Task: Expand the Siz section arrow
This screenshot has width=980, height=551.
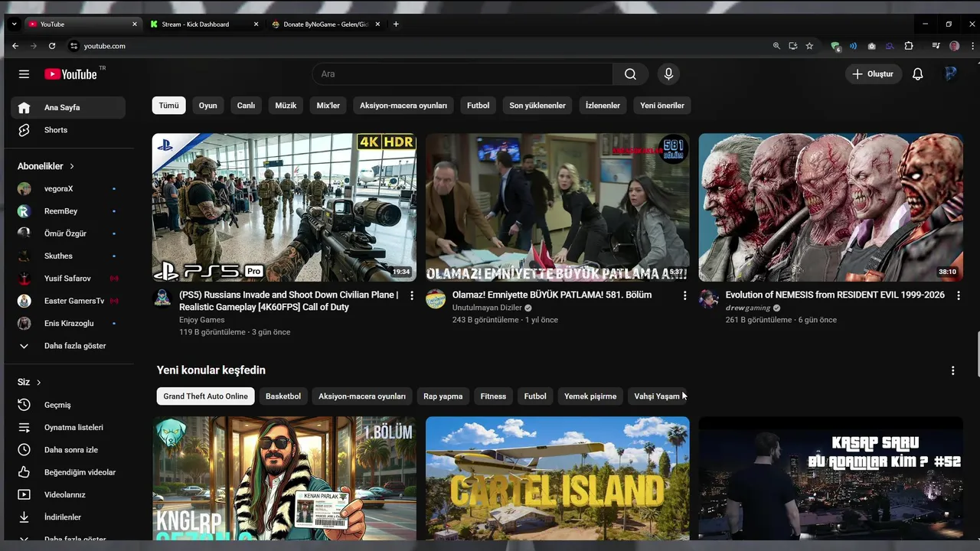Action: coord(38,382)
